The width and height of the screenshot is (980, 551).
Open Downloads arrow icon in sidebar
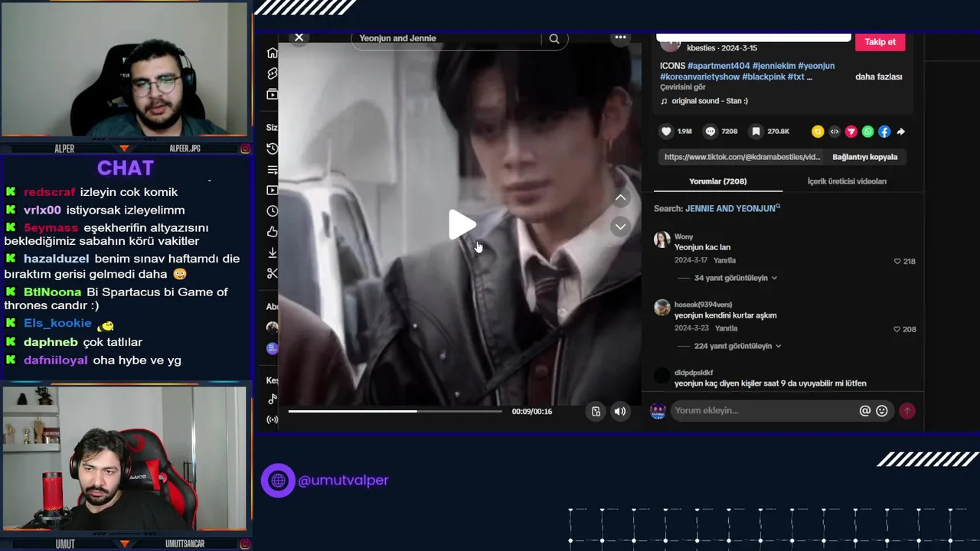coord(272,253)
